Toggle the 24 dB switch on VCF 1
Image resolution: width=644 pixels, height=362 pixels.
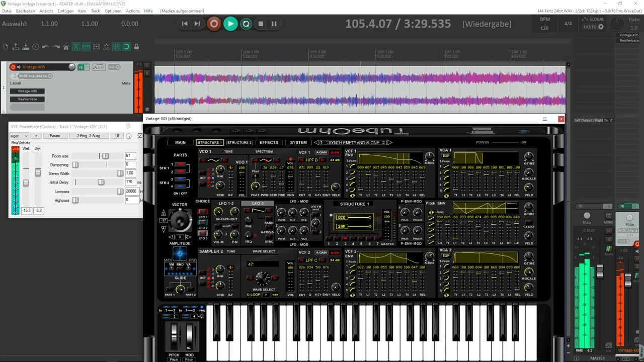(x=335, y=160)
